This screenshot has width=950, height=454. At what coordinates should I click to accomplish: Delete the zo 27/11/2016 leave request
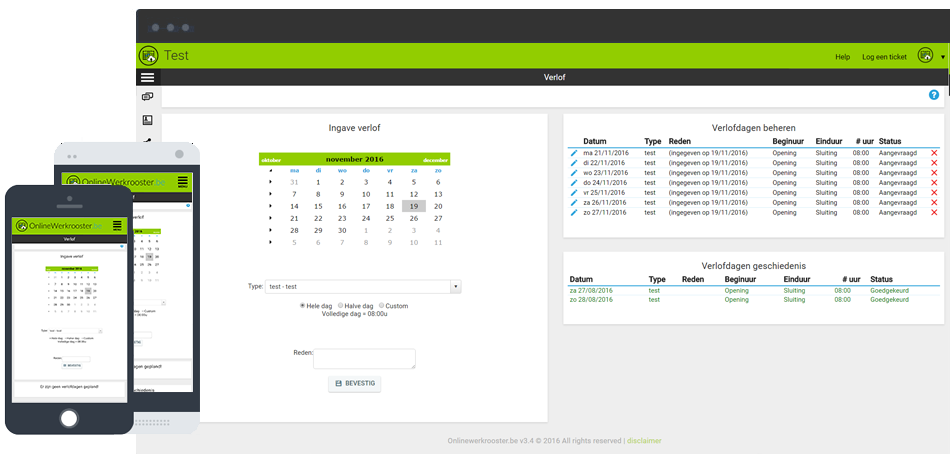click(x=934, y=213)
